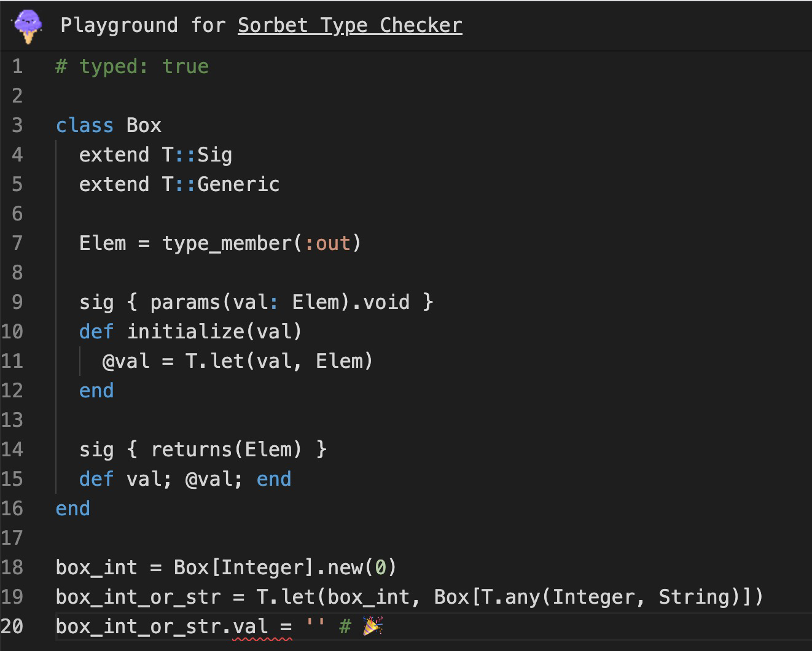Image resolution: width=812 pixels, height=651 pixels.
Task: Click the "returns" call in the sig
Action: pos(192,450)
